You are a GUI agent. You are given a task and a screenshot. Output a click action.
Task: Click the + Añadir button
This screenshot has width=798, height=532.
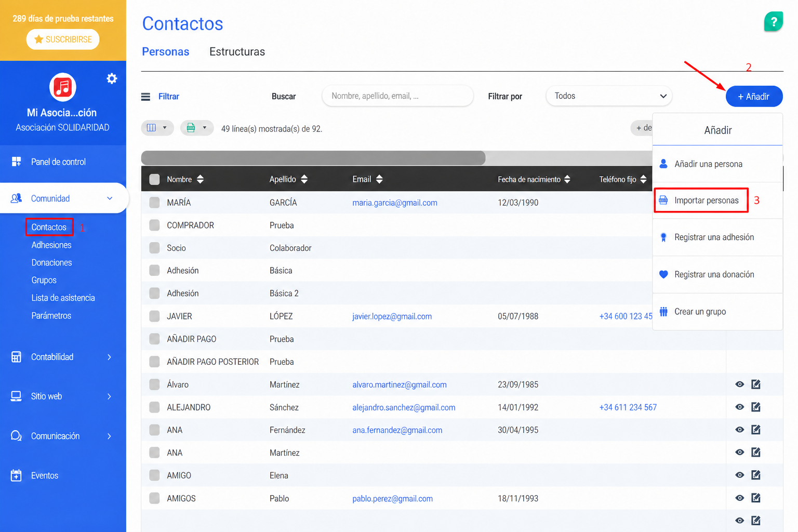tap(754, 96)
